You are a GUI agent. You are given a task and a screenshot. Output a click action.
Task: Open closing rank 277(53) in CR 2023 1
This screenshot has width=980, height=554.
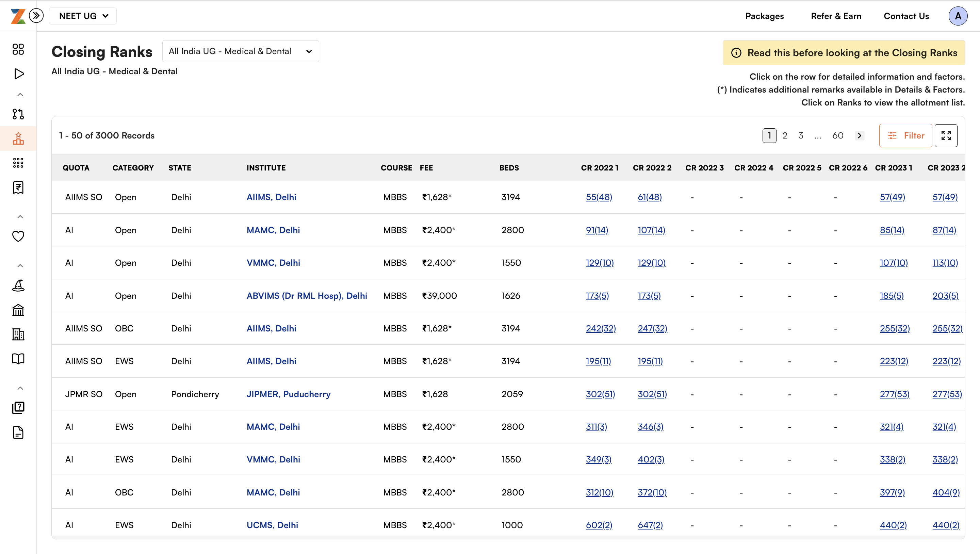tap(894, 394)
